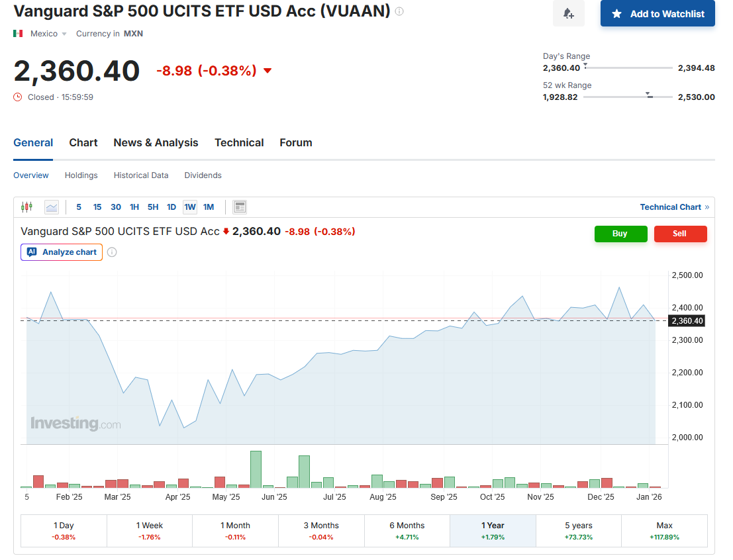
Task: Select the 1 Year performance range
Action: tap(493, 531)
